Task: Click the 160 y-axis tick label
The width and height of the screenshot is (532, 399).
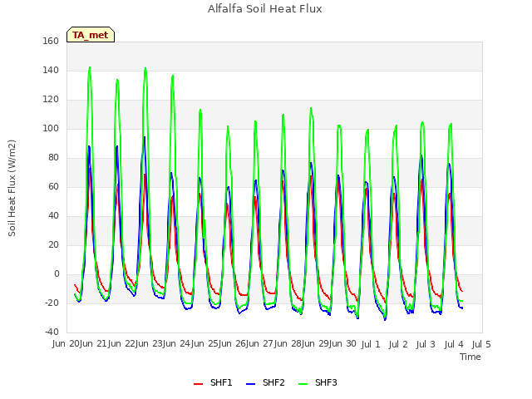Action: [51, 41]
